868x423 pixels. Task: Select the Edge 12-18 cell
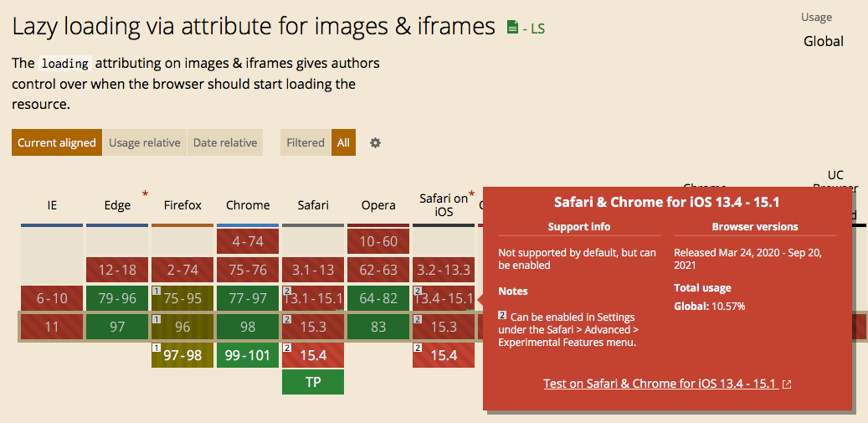pyautogui.click(x=117, y=271)
